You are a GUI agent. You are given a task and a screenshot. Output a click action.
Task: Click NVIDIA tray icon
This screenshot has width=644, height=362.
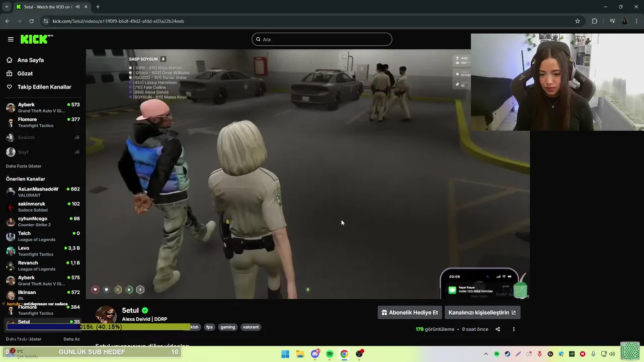click(572, 354)
